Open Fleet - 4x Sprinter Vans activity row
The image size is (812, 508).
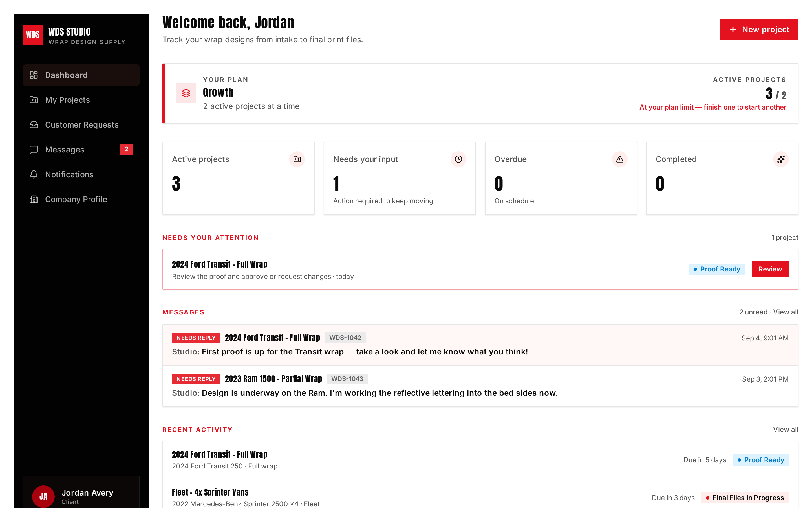[x=480, y=494]
